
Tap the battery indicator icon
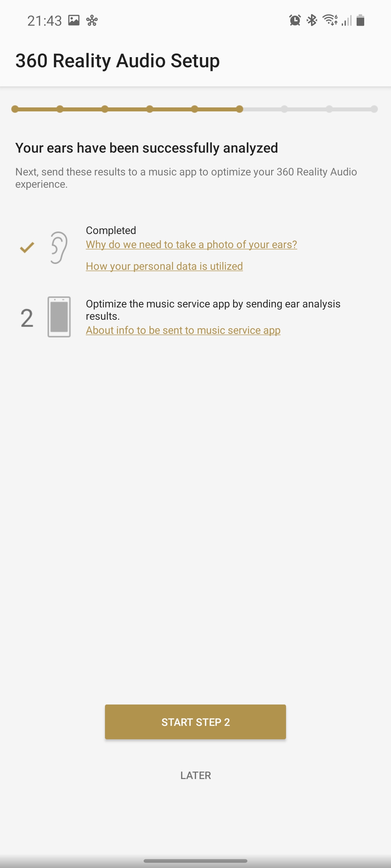pyautogui.click(x=360, y=20)
